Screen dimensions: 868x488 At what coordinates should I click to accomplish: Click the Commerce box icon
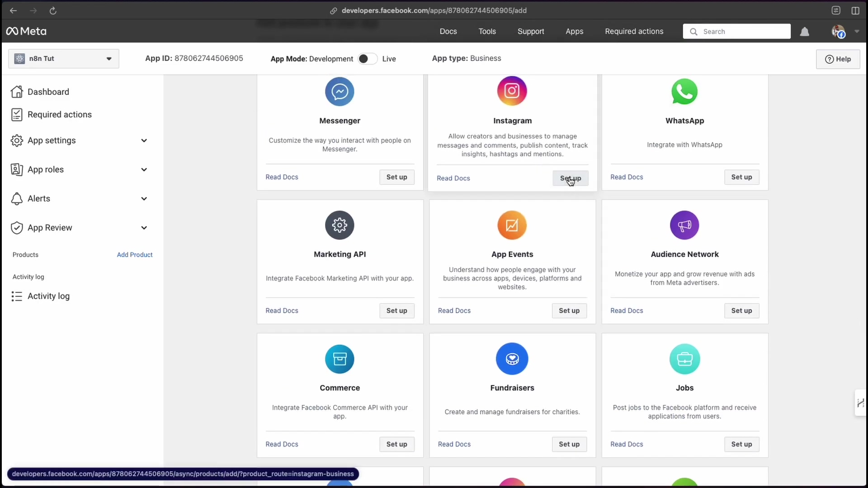(340, 359)
